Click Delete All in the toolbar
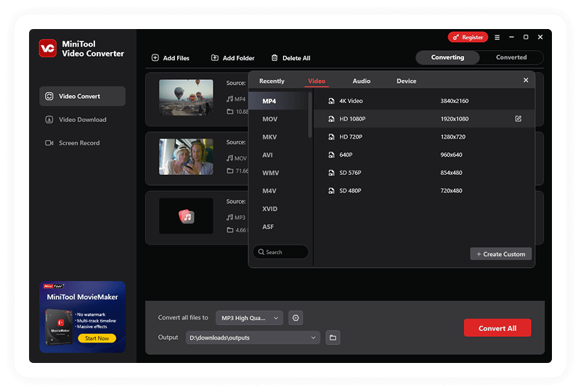This screenshot has height=392, width=581. pos(290,58)
